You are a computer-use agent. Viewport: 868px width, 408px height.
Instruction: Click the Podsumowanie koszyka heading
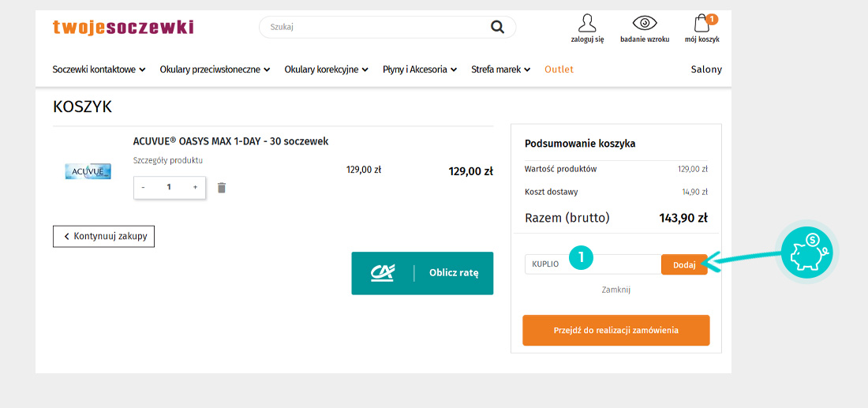click(580, 144)
